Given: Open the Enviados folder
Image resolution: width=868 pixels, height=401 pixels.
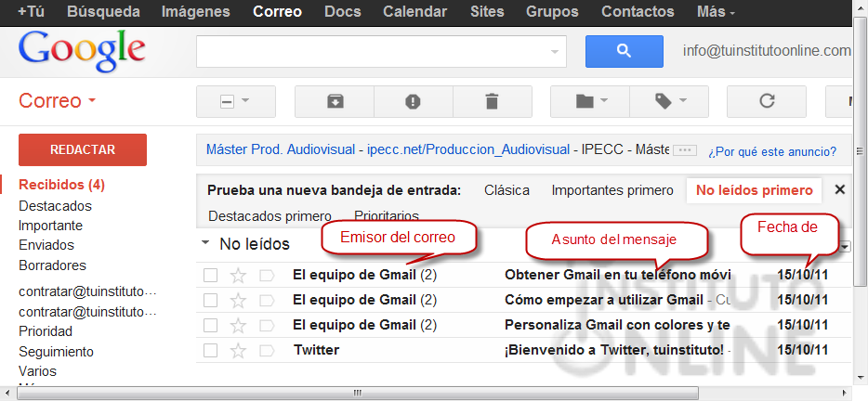Looking at the screenshot, I should pyautogui.click(x=46, y=245).
